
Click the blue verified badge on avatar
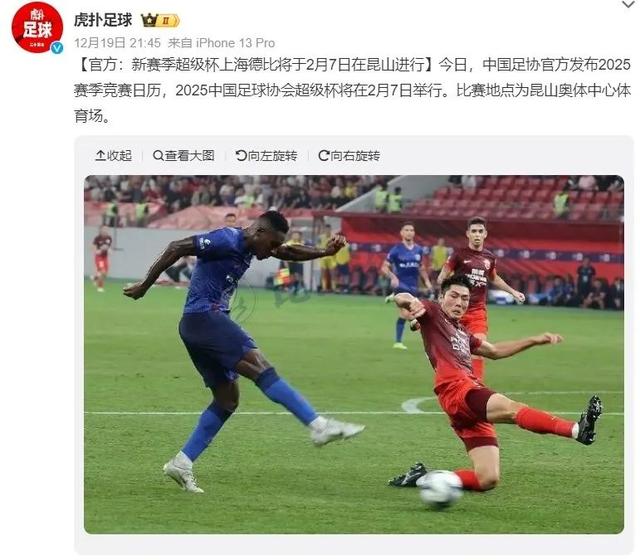(57, 48)
